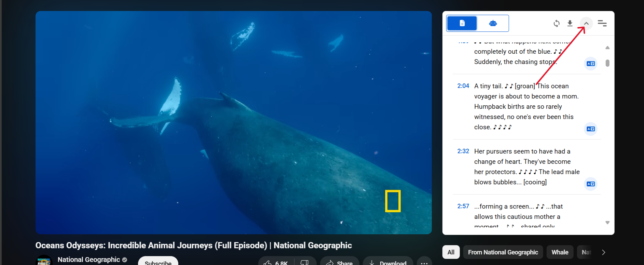This screenshot has width=644, height=265.
Task: Open the transcript panel options menu icon
Action: click(x=602, y=23)
